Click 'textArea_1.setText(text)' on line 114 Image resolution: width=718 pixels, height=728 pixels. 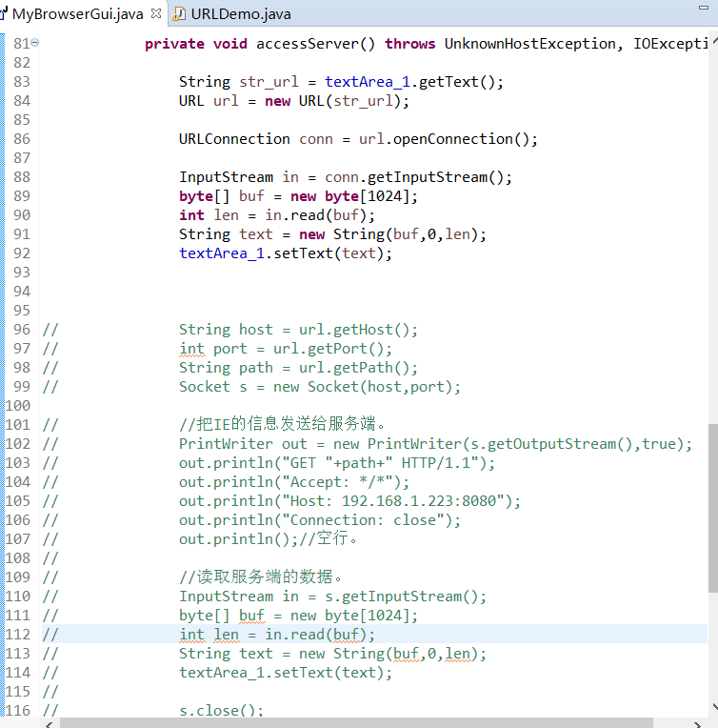pos(281,672)
